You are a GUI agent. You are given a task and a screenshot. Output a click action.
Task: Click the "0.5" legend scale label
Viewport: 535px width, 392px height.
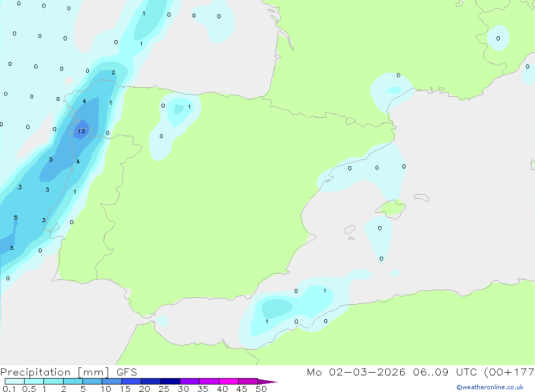coord(29,389)
